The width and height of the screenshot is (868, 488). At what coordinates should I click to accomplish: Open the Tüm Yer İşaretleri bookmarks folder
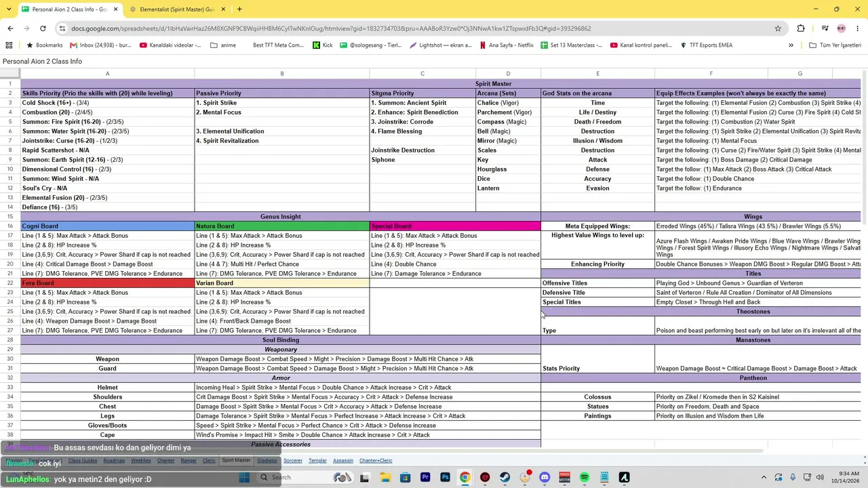[835, 45]
